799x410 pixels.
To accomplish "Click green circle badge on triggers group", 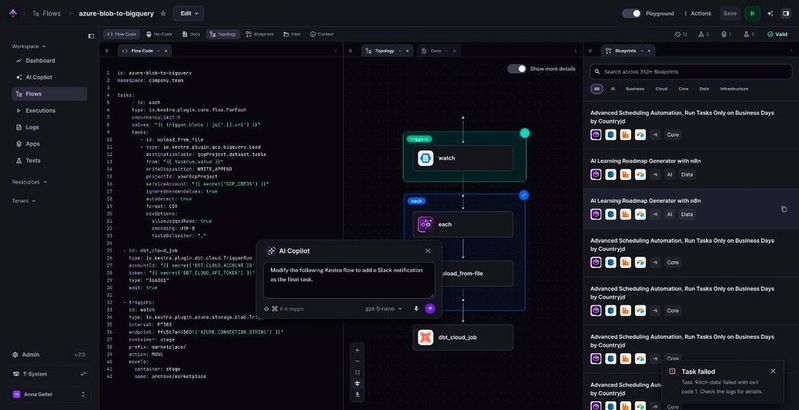I will click(524, 133).
